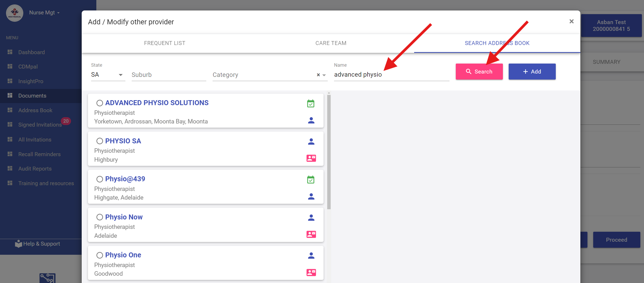644x283 pixels.
Task: Open the Physio Now name link
Action: 124,217
